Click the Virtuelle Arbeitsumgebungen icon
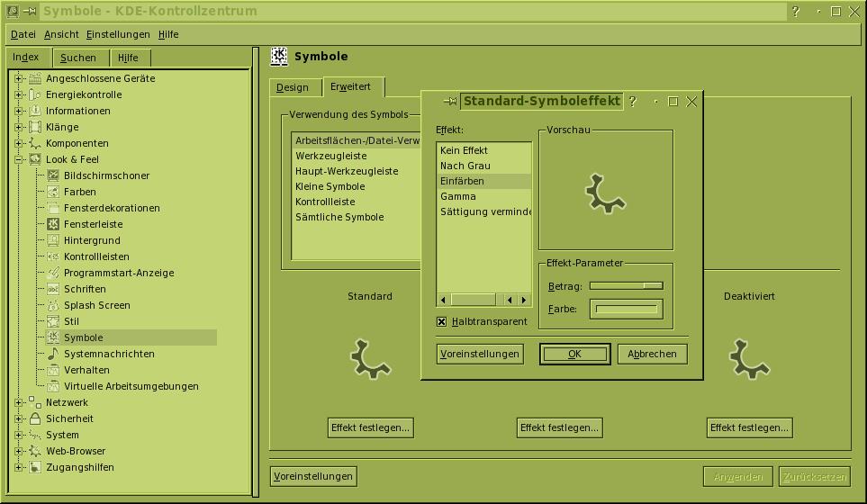Screen dimensions: 867x504 point(53,386)
